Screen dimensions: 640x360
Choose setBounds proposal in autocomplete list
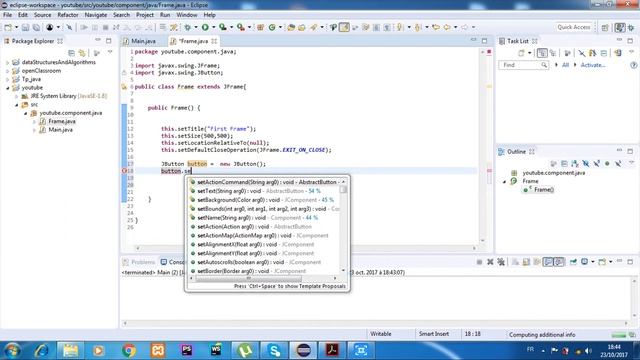click(x=264, y=209)
